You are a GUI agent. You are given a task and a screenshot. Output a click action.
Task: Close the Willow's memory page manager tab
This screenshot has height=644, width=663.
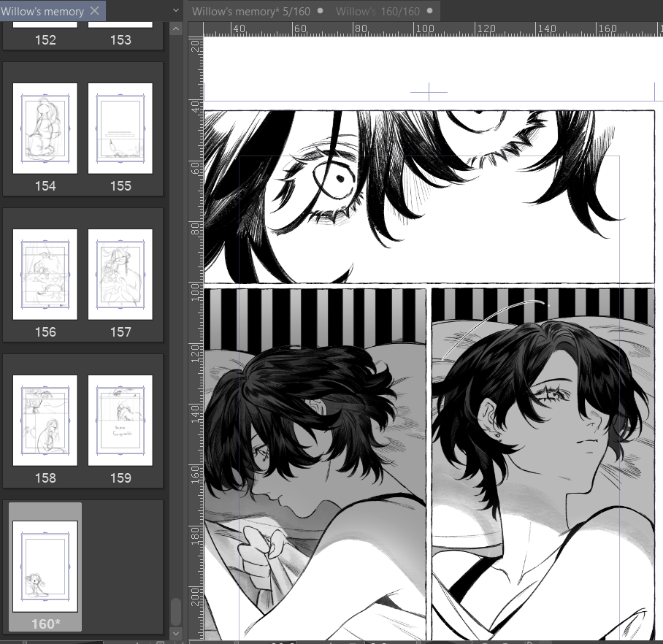click(x=95, y=11)
